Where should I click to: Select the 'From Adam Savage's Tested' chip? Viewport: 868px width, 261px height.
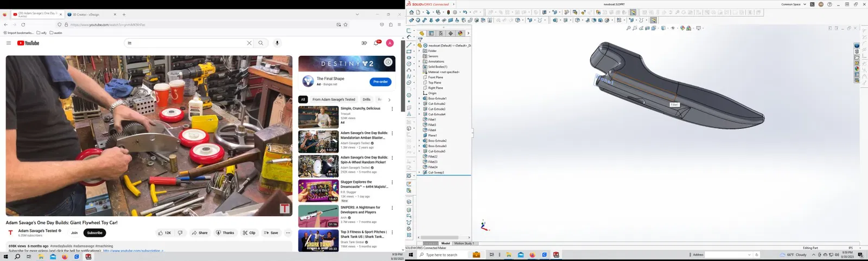pyautogui.click(x=334, y=100)
